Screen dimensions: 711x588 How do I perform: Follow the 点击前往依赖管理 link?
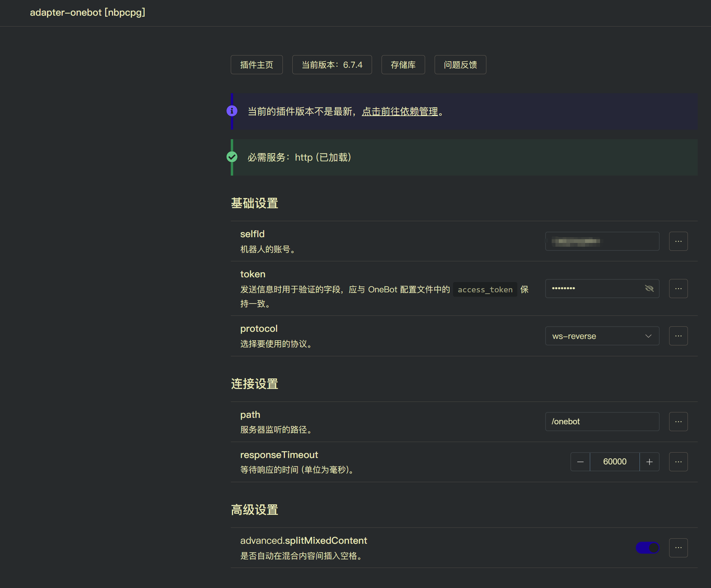(x=400, y=111)
